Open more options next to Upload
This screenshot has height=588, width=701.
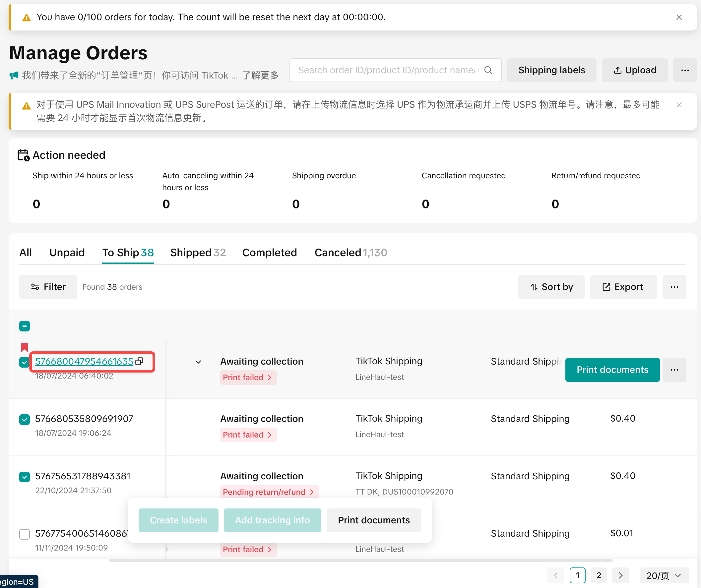685,70
